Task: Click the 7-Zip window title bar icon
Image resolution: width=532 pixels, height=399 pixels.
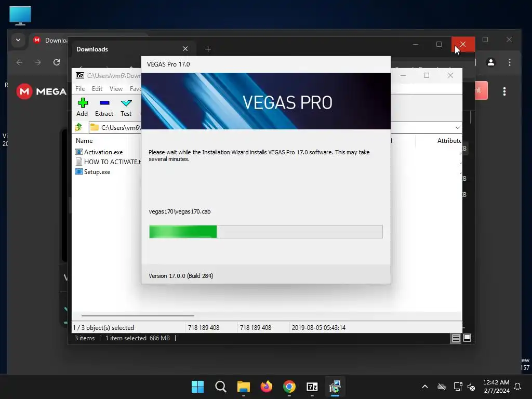Action: (80, 75)
